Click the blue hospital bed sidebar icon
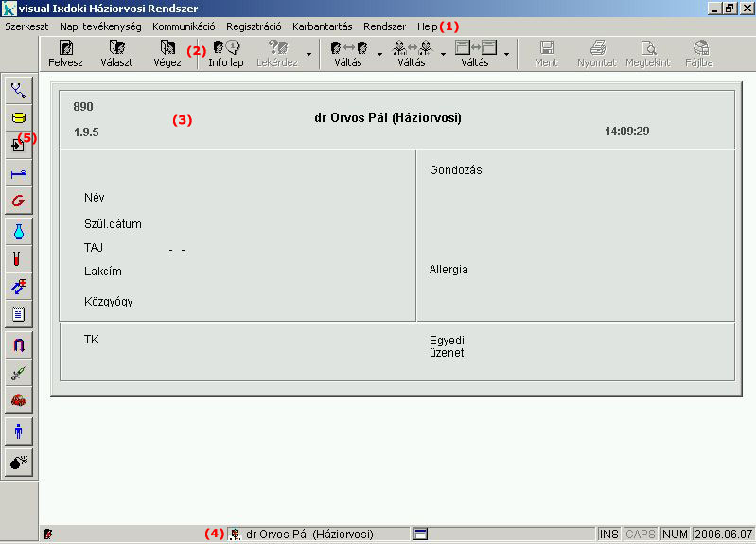Image resolution: width=756 pixels, height=544 pixels. coord(18,174)
